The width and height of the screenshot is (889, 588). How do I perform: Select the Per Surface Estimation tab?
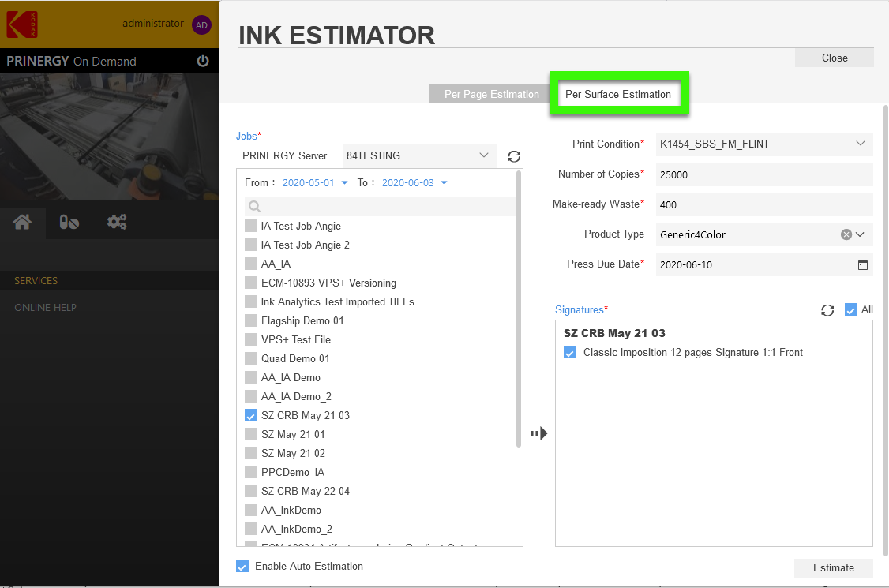[618, 94]
